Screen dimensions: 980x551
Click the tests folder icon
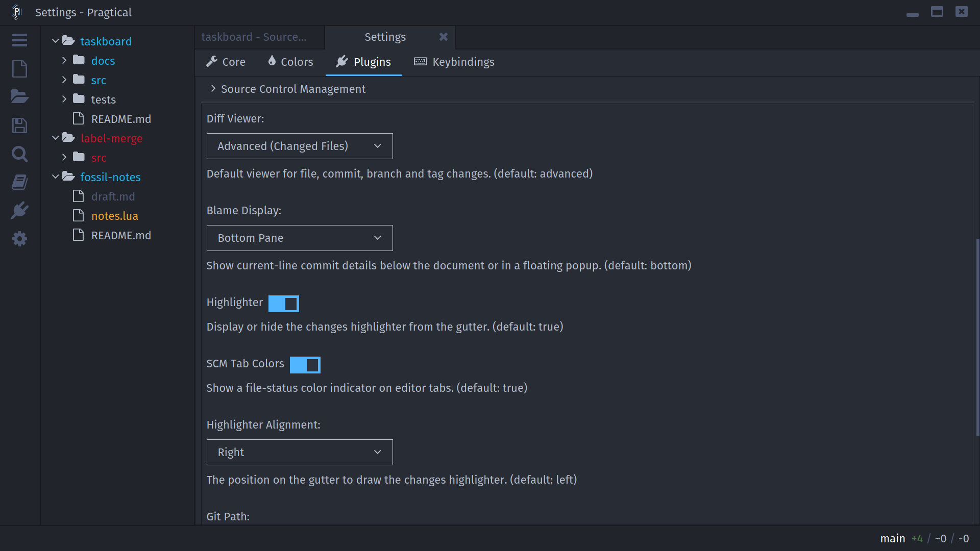(79, 99)
